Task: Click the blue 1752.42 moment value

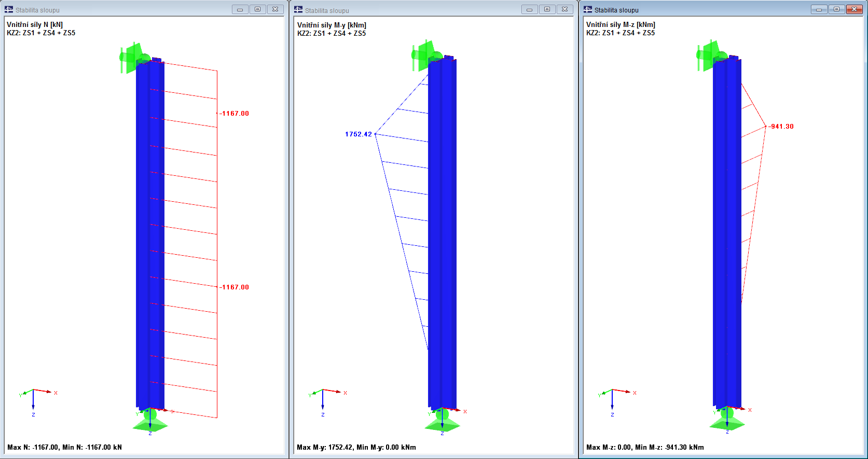Action: coord(359,134)
